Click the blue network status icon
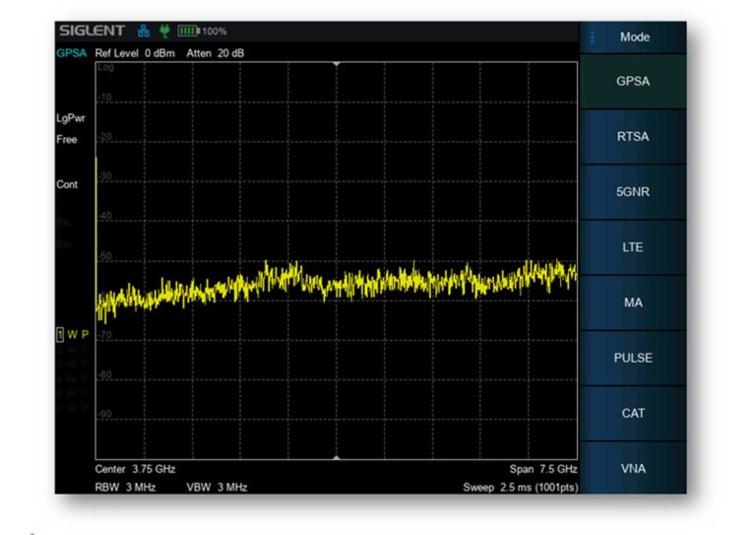Screen dimensions: 756x535 pos(144,32)
